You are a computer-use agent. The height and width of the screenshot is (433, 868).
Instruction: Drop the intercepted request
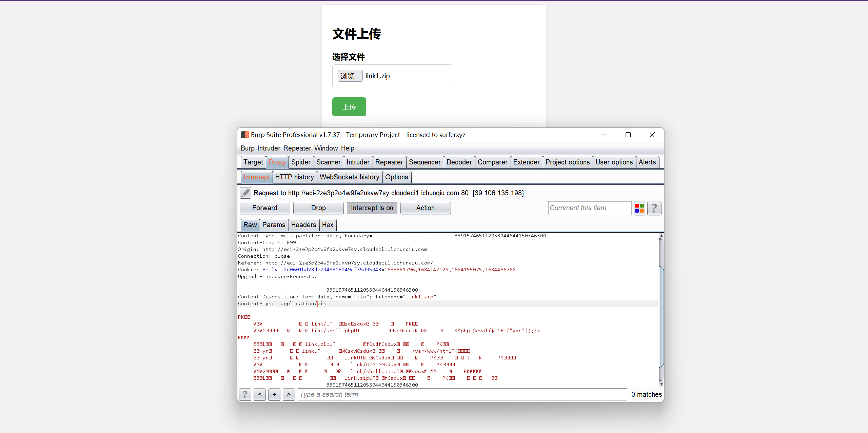318,208
